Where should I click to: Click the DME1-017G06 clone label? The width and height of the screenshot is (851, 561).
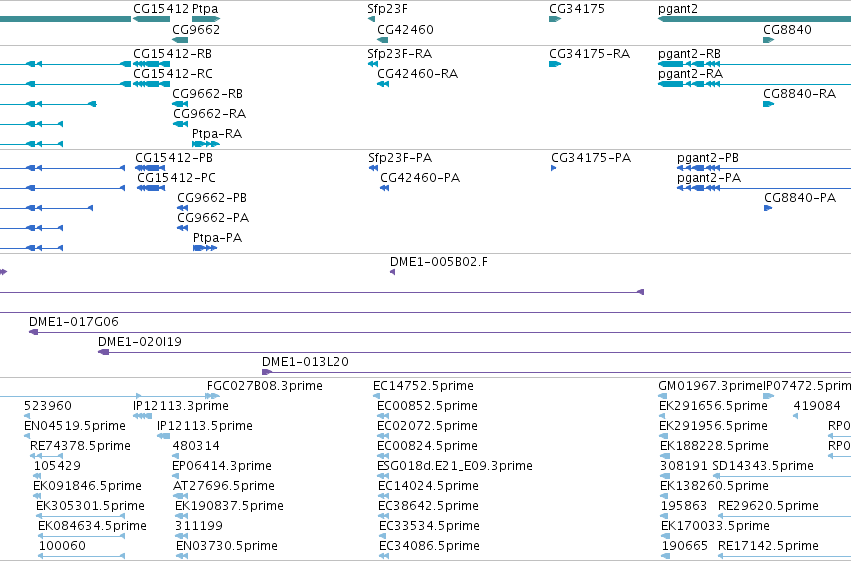(74, 322)
